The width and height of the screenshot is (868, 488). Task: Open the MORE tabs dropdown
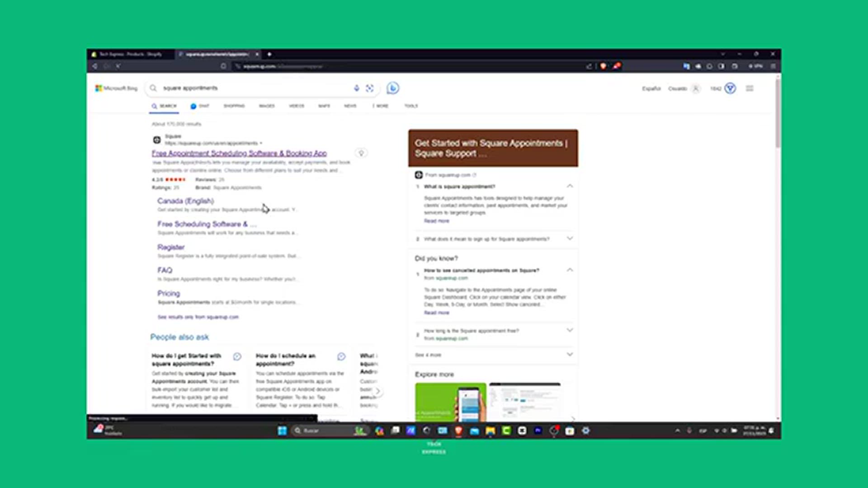[x=381, y=106]
